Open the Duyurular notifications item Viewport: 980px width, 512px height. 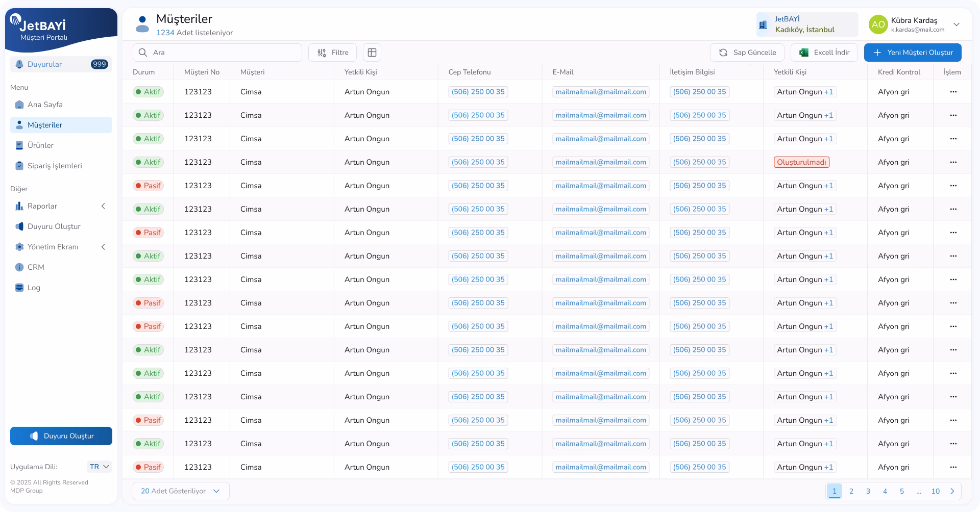(61, 64)
